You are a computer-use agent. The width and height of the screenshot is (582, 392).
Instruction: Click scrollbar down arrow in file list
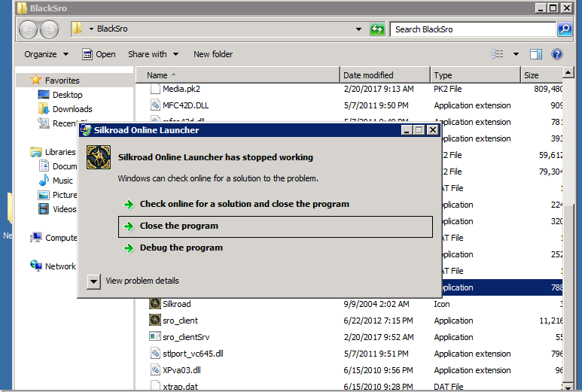[x=568, y=387]
